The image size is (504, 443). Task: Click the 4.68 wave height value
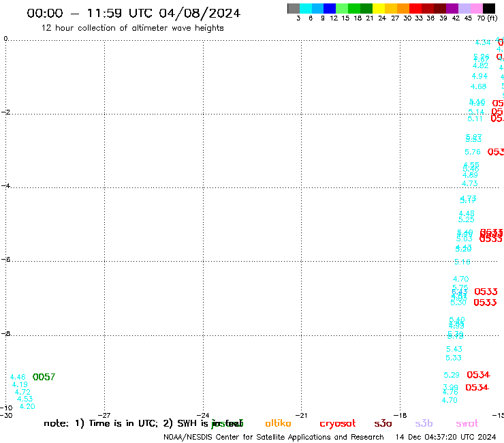pos(478,87)
